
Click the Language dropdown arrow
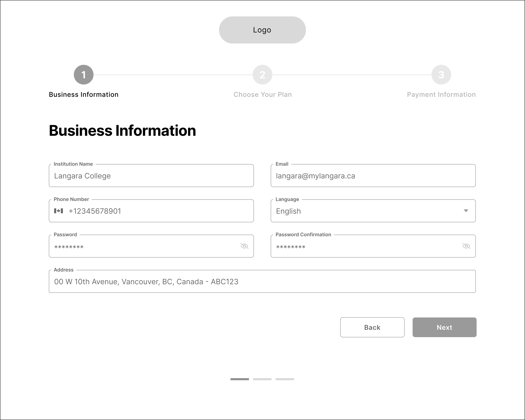coord(467,210)
